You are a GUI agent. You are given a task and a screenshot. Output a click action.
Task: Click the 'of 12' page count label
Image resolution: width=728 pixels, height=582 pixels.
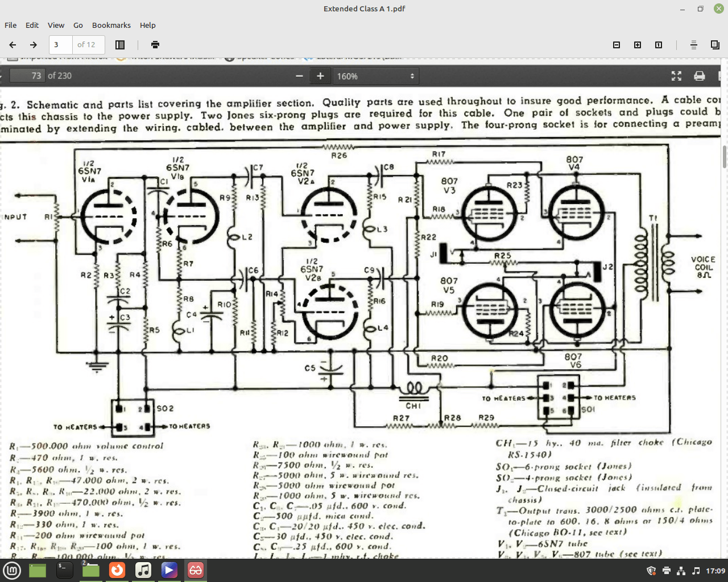click(86, 44)
